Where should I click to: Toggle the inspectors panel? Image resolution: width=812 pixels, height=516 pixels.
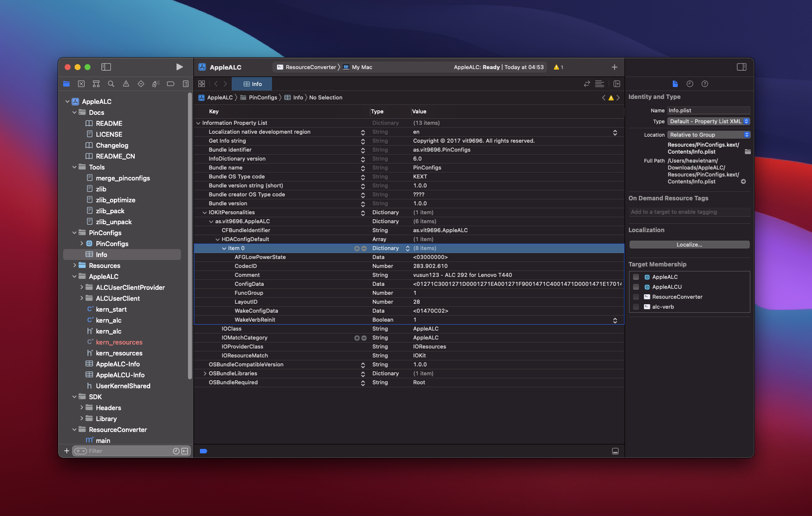(x=741, y=67)
